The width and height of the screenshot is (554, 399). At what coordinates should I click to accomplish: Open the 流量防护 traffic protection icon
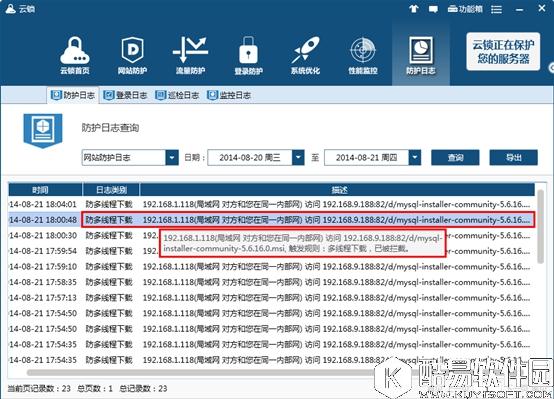point(190,55)
